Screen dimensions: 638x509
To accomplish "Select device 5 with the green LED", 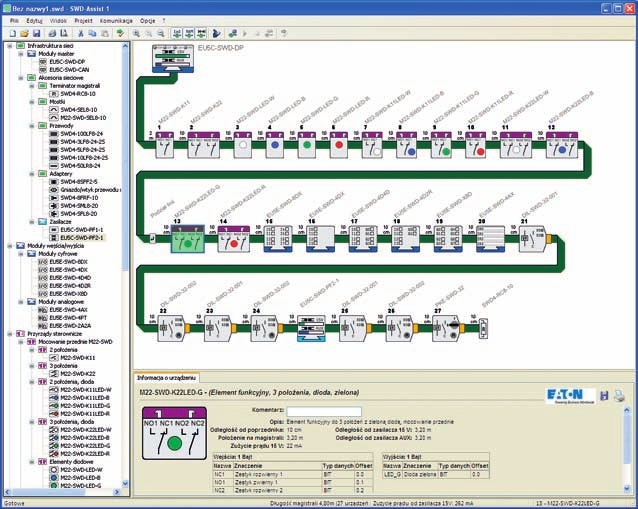I will tap(307, 145).
